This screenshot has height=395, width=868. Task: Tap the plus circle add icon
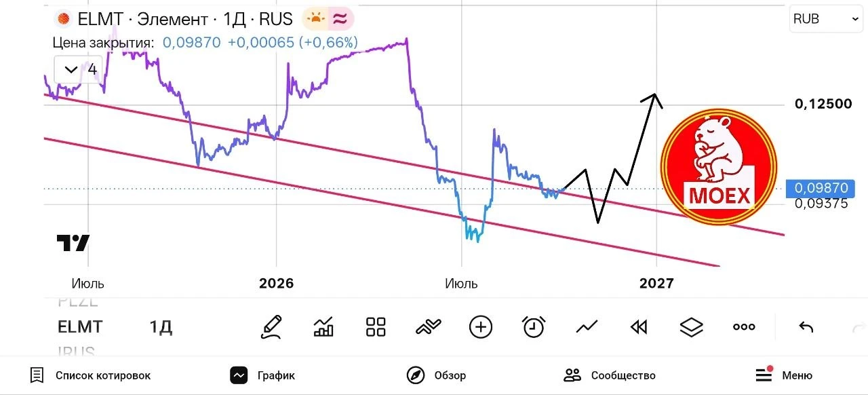[481, 327]
